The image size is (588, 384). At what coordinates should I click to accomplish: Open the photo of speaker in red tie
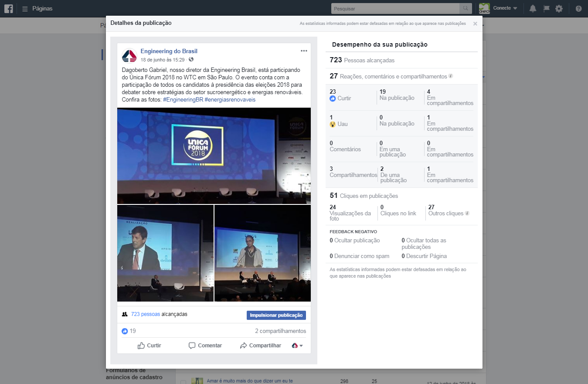pos(165,253)
